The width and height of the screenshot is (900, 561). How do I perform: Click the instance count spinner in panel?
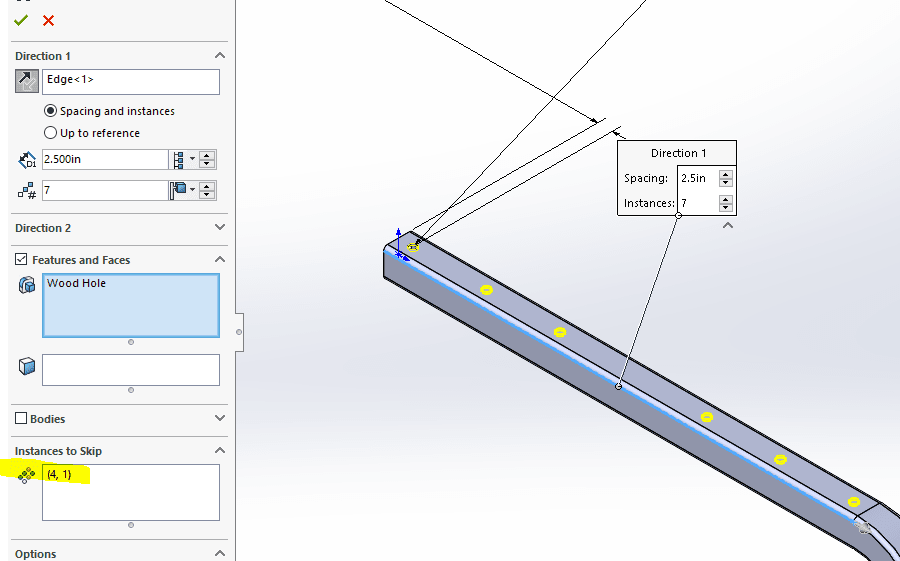tap(207, 190)
